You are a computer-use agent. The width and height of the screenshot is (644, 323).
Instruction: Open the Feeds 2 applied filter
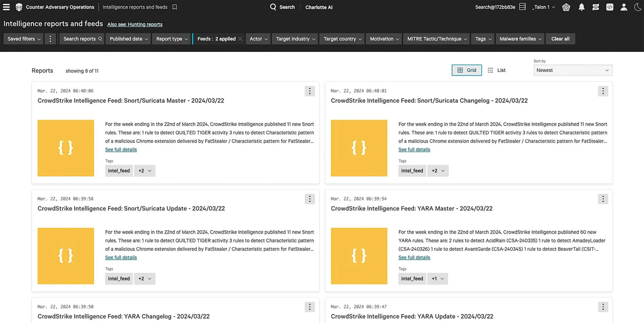click(216, 39)
